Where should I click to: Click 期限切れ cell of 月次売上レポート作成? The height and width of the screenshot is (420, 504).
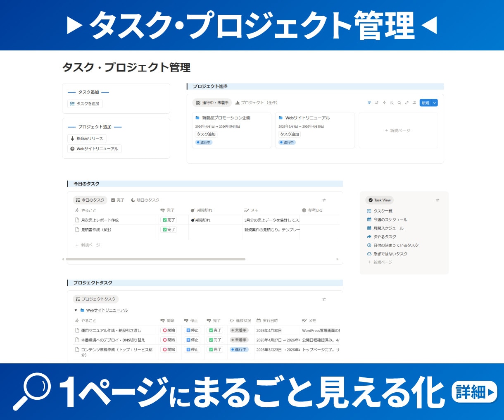tap(215, 220)
